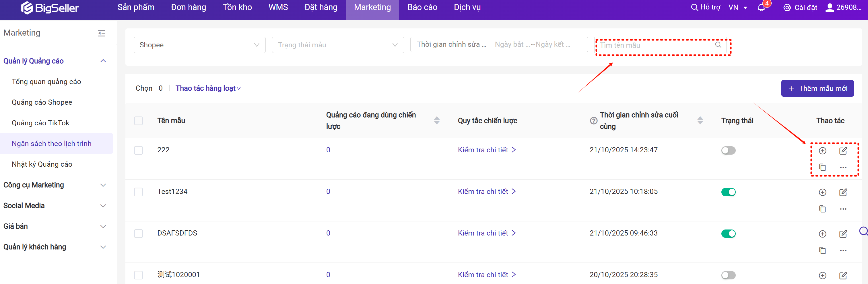Tick the checkbox for DSAFSDFDS row
The width and height of the screenshot is (868, 284).
pyautogui.click(x=139, y=234)
